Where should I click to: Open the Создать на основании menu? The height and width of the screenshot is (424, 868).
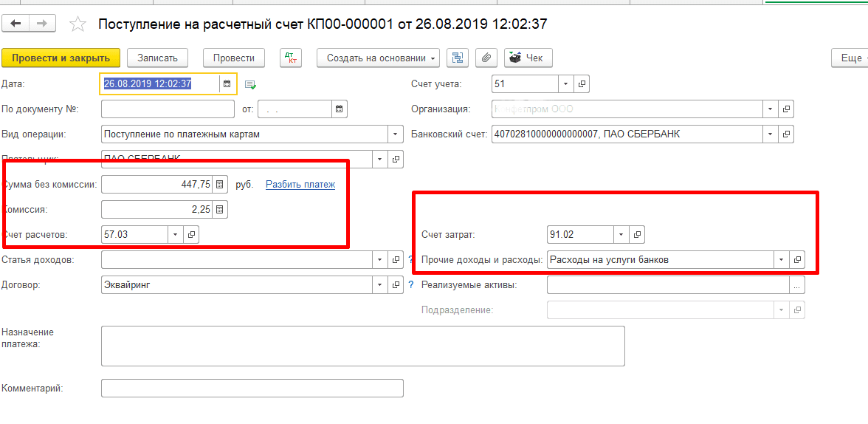378,58
